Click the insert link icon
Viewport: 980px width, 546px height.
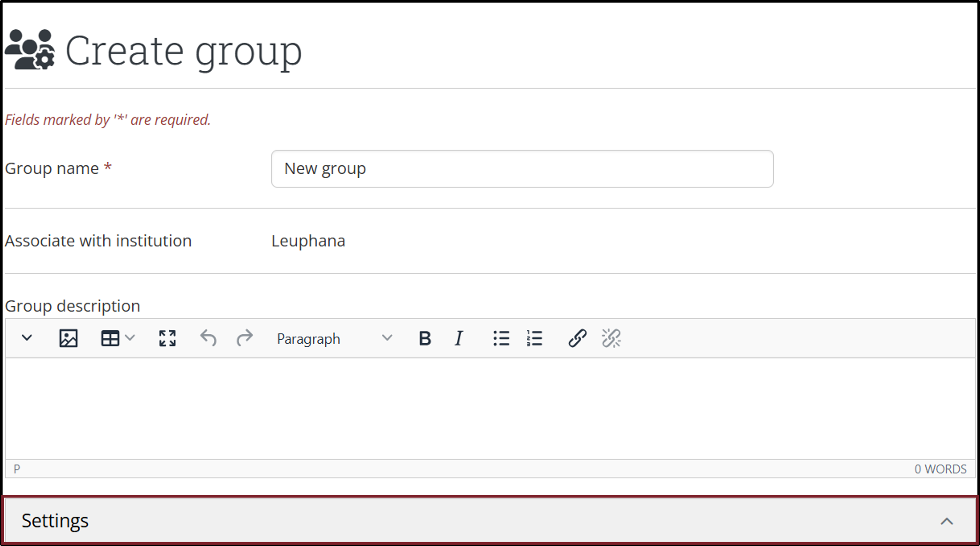(x=577, y=338)
